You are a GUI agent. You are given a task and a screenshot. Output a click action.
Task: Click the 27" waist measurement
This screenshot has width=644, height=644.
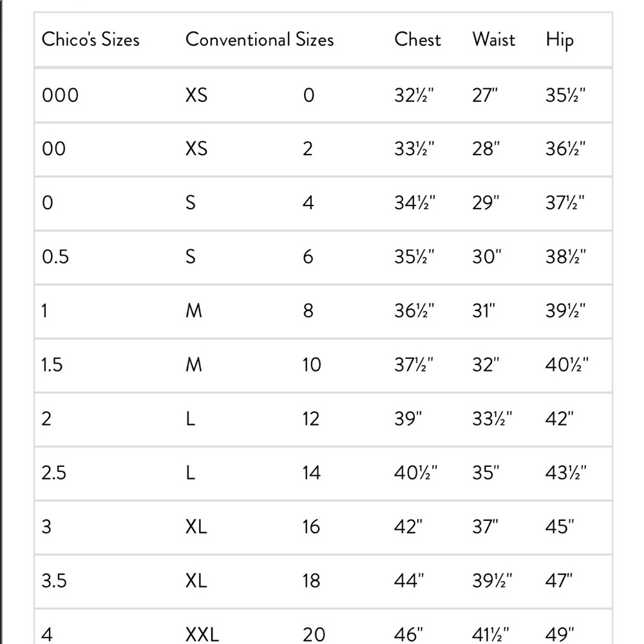tap(485, 95)
